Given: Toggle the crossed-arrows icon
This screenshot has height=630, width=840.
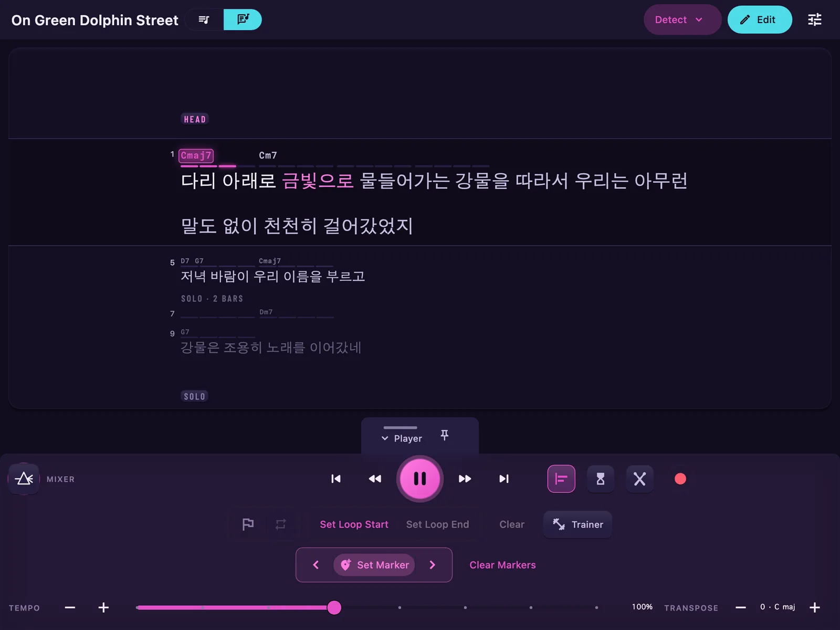Looking at the screenshot, I should (639, 479).
